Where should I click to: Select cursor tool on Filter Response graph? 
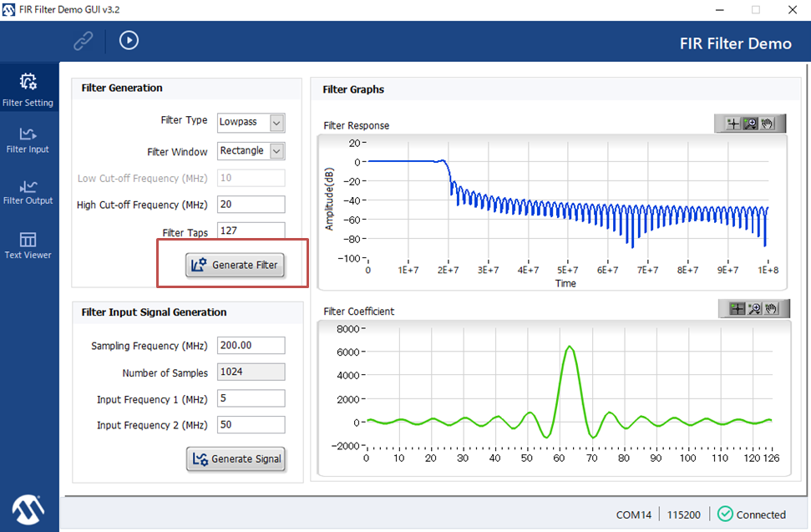click(732, 124)
